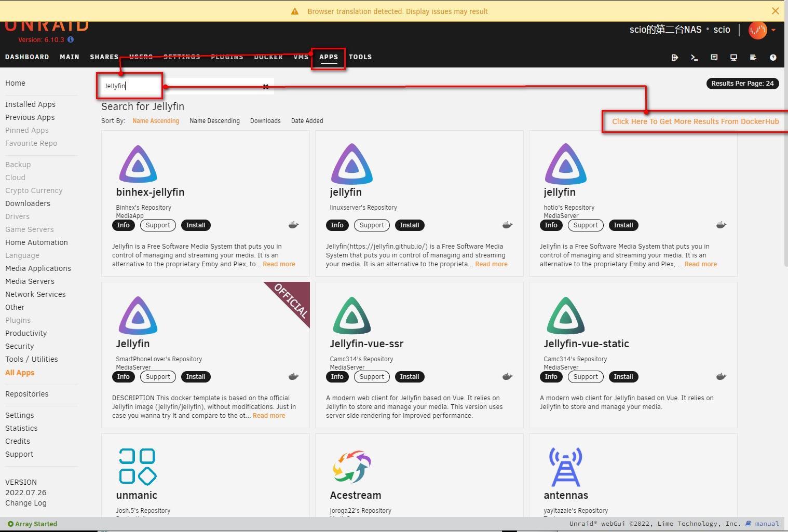This screenshot has width=788, height=532.
Task: Click the green Jellyfin-vue-ssr logo
Action: pos(352,316)
